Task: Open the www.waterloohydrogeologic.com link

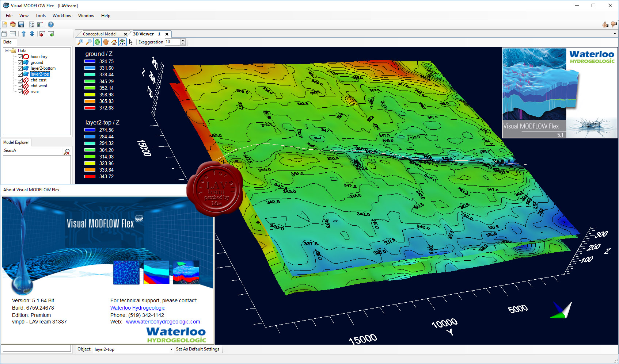Action: pyautogui.click(x=163, y=322)
